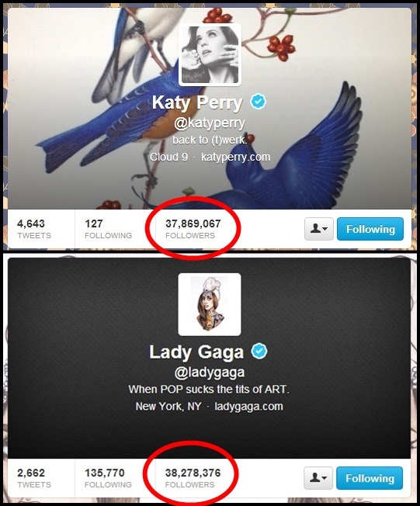Screen dimensions: 420x506
Task: View Katy Perry's 4,643 tweets
Action: pyautogui.click(x=34, y=229)
